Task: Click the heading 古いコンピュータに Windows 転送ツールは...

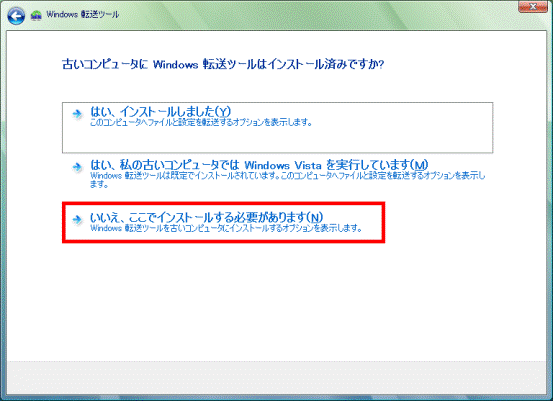Action: 223,64
